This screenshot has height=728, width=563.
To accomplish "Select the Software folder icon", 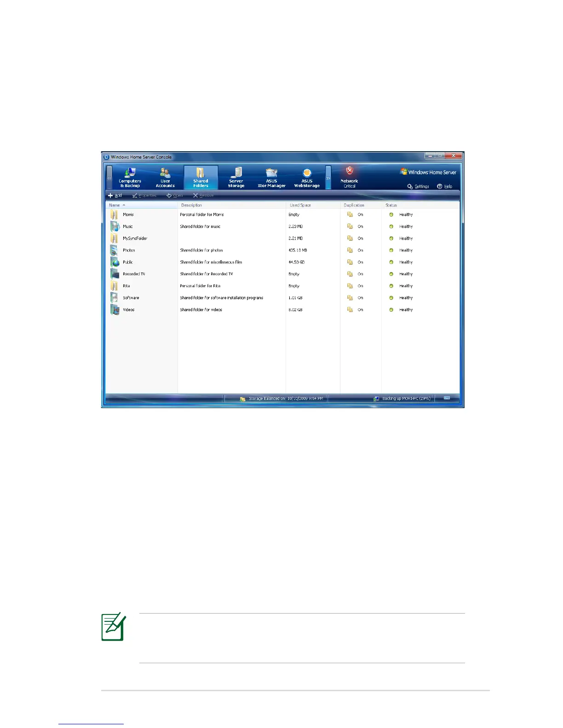I will (x=114, y=298).
